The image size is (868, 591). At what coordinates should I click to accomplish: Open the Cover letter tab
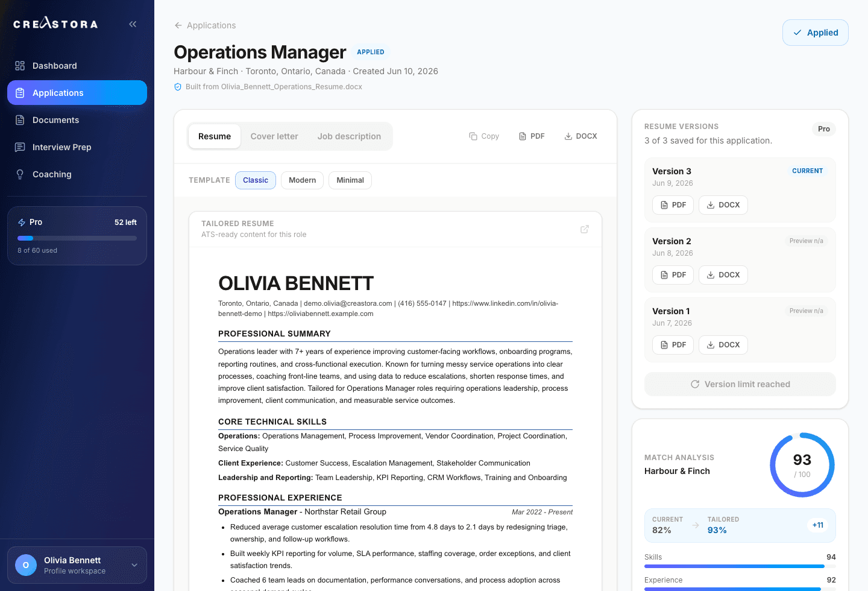tap(274, 136)
